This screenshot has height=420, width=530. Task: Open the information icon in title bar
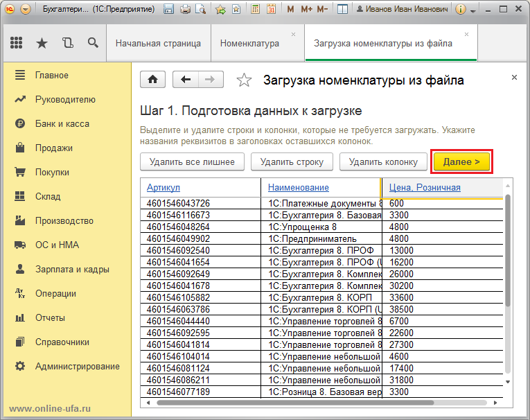tap(460, 9)
